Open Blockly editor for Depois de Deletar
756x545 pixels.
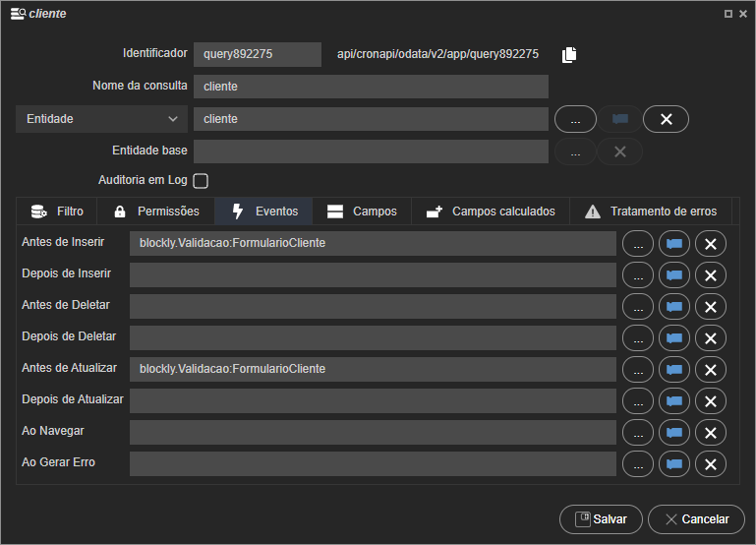[x=674, y=338]
